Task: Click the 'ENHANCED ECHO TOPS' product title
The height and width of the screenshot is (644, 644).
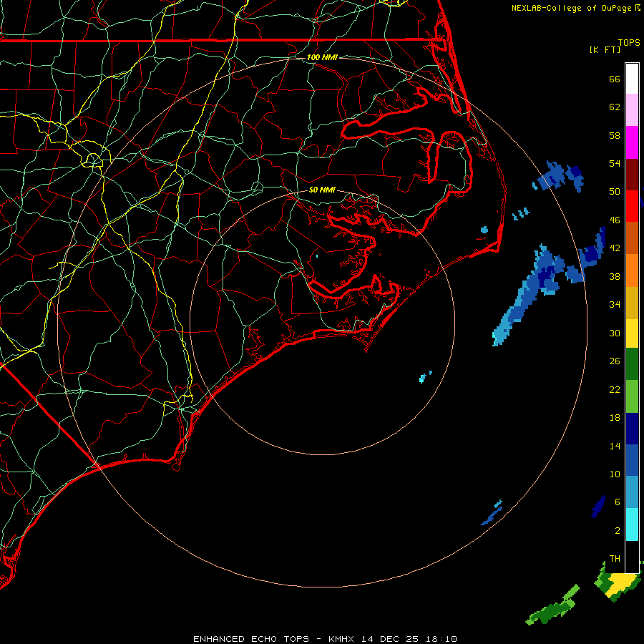Action: tap(251, 639)
